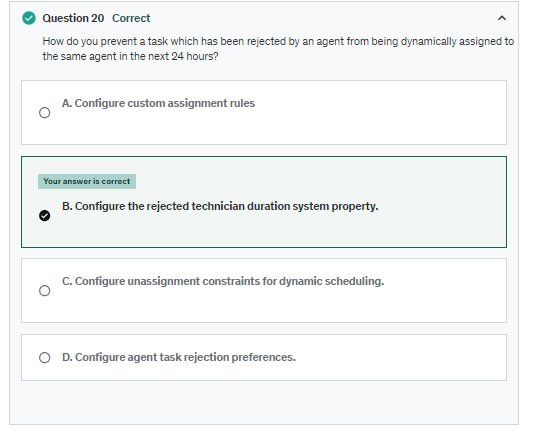Image resolution: width=545 pixels, height=435 pixels.
Task: Click the 'rejected technician duration system property' answer text
Action: click(262, 206)
